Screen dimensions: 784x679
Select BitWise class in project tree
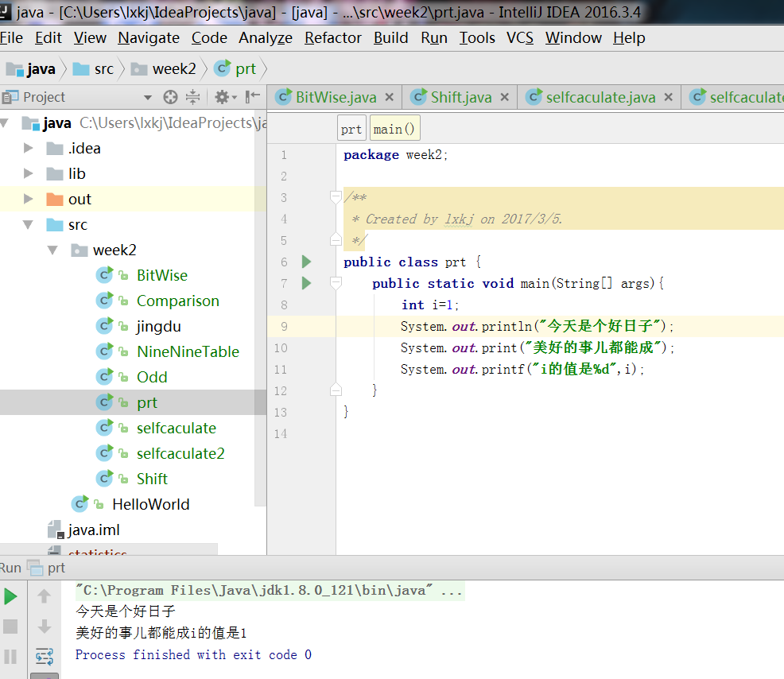click(162, 276)
